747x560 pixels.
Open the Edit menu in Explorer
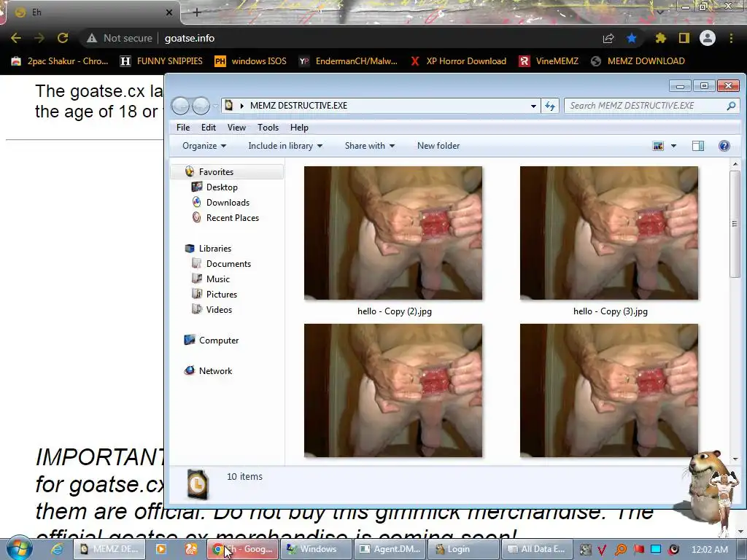pyautogui.click(x=208, y=127)
